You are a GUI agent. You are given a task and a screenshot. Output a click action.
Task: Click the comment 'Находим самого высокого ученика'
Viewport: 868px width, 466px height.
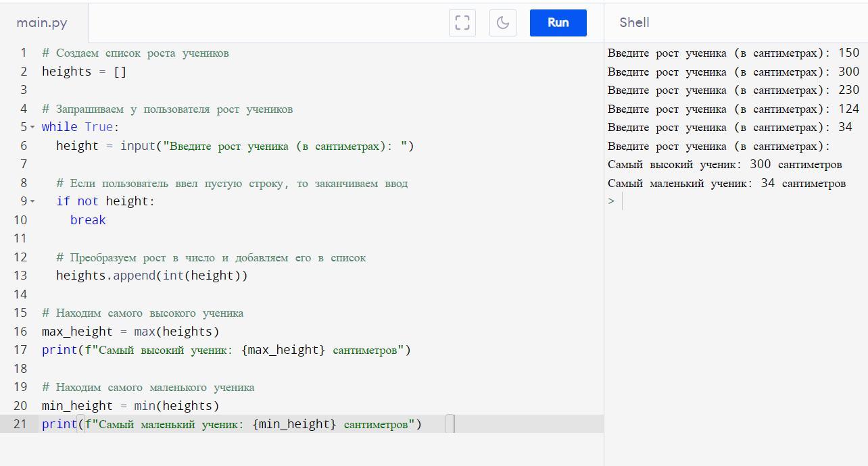coord(143,313)
